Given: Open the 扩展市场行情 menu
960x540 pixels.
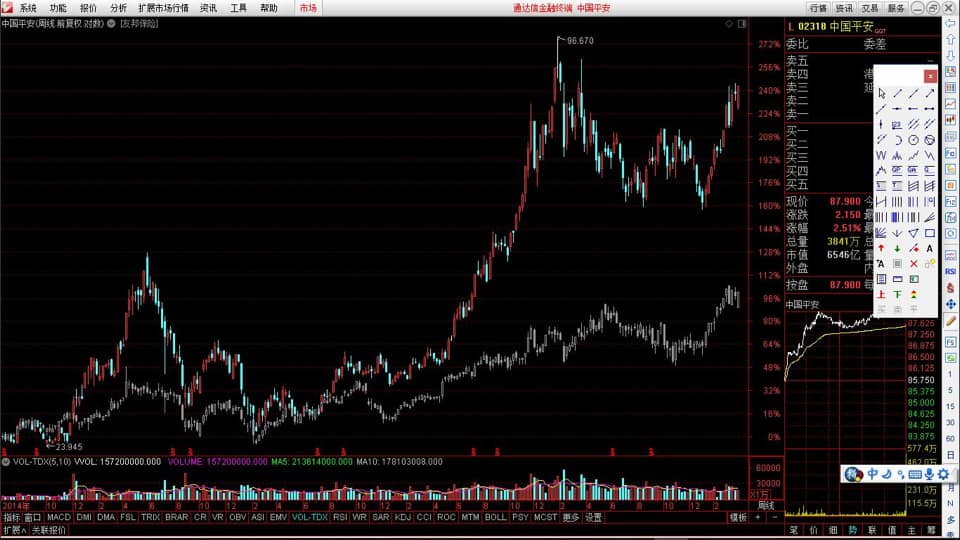Looking at the screenshot, I should (x=163, y=8).
